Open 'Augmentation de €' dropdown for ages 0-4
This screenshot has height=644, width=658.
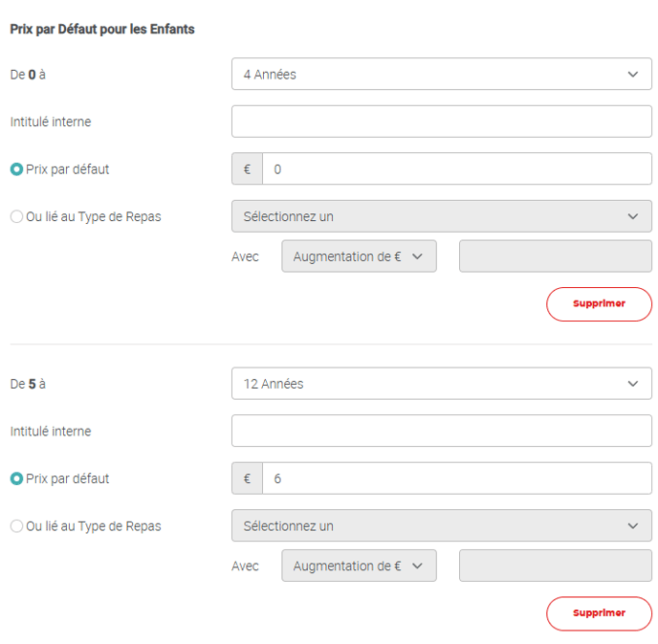pyautogui.click(x=359, y=256)
